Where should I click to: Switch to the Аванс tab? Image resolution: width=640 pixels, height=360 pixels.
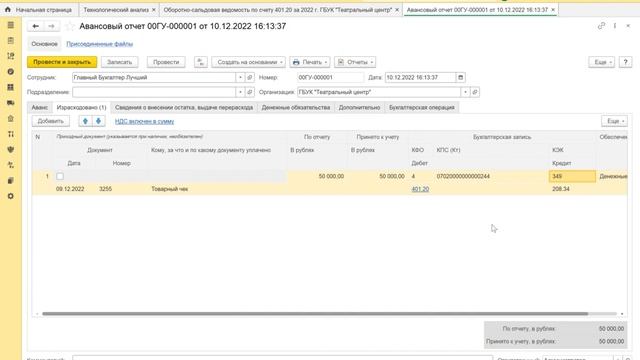40,107
